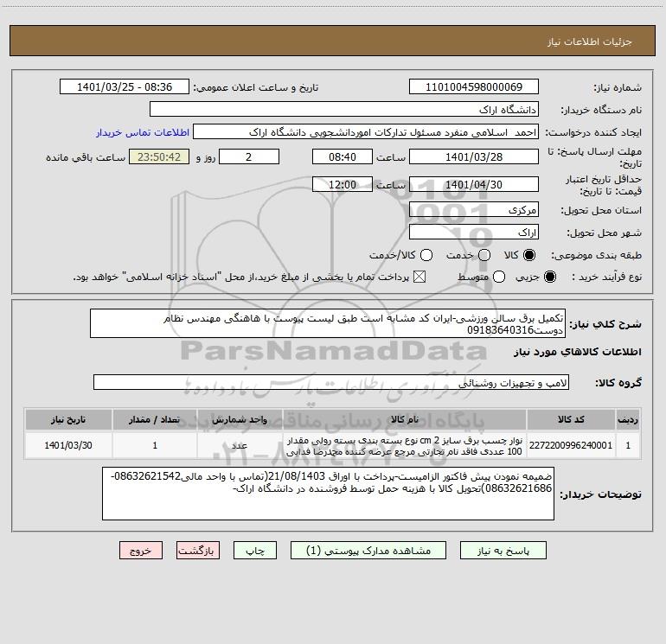The height and width of the screenshot is (644, 666).
Task: Click the unit cell عدد
Action: coord(240,445)
